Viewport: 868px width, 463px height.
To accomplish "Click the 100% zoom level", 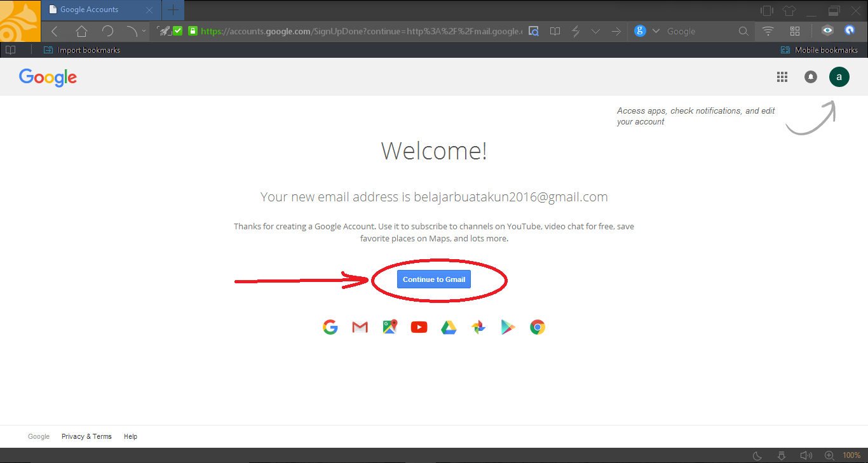I will pyautogui.click(x=851, y=455).
